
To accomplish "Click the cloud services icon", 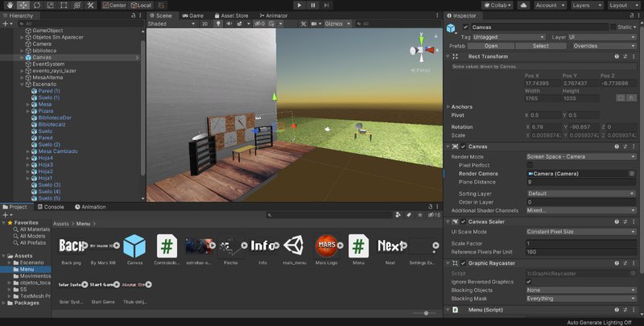I will tap(523, 5).
